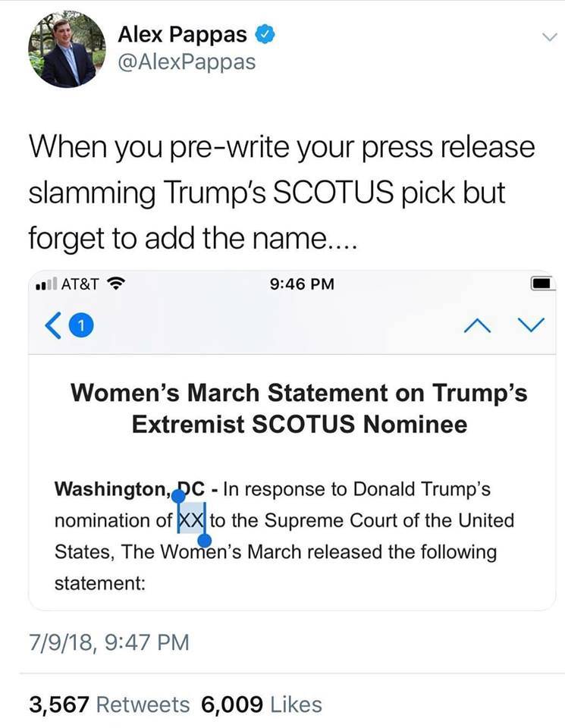
Task: Grab the upper text selection handle
Action: coord(178,497)
